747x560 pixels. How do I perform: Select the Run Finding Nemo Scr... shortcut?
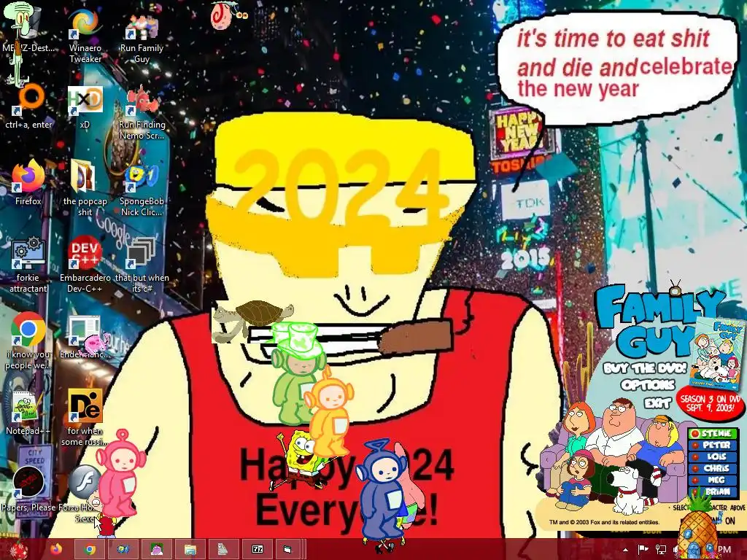(142, 113)
